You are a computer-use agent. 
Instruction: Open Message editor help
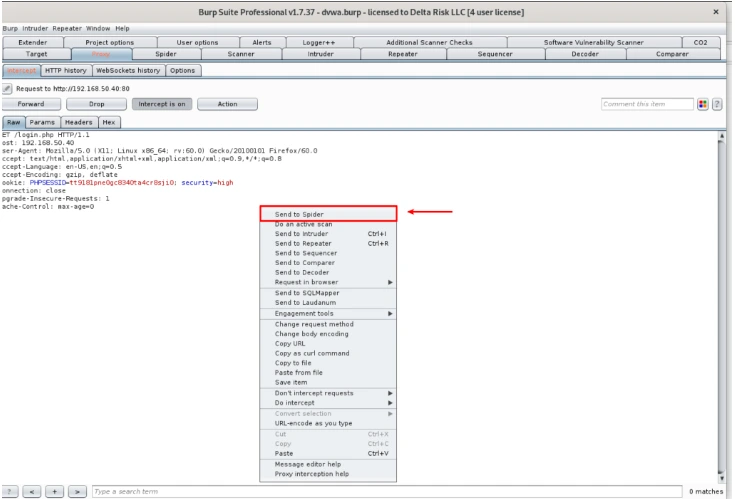pos(328,464)
